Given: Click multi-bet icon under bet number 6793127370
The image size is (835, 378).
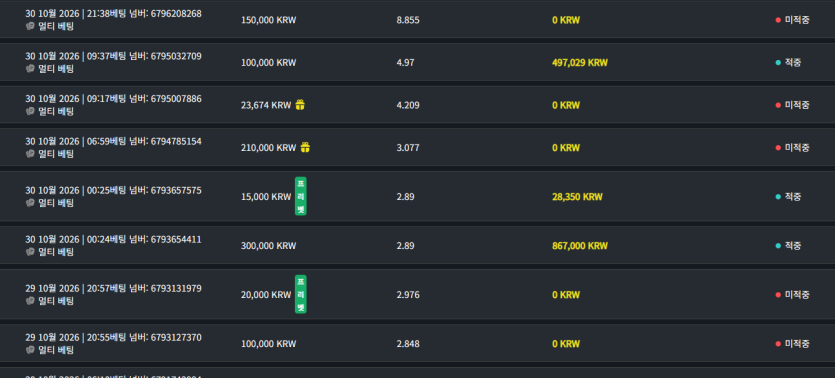Looking at the screenshot, I should pyautogui.click(x=30, y=350).
